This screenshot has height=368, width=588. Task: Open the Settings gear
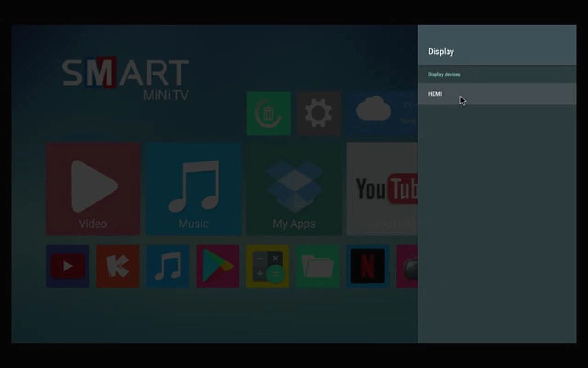click(319, 114)
